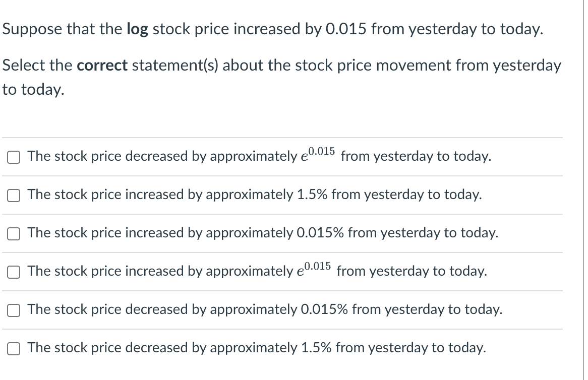The width and height of the screenshot is (588, 380).
Task: Click the words "to today." ending the prompt
Action: point(33,90)
